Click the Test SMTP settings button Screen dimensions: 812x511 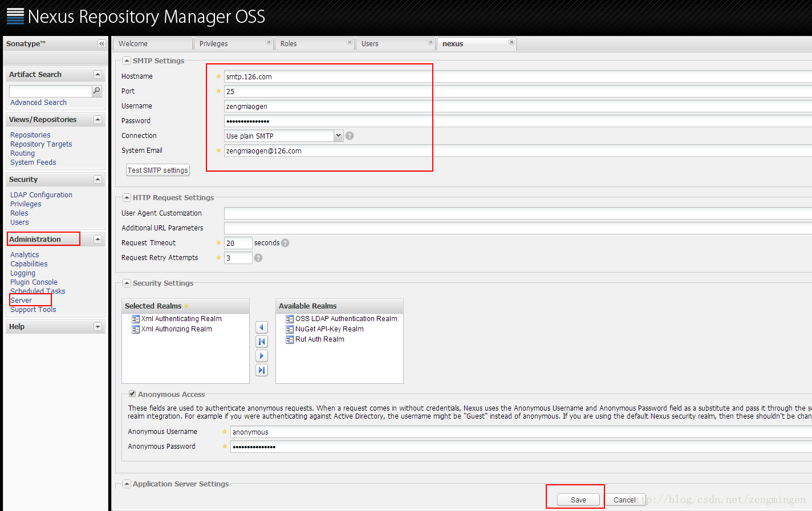[x=158, y=170]
